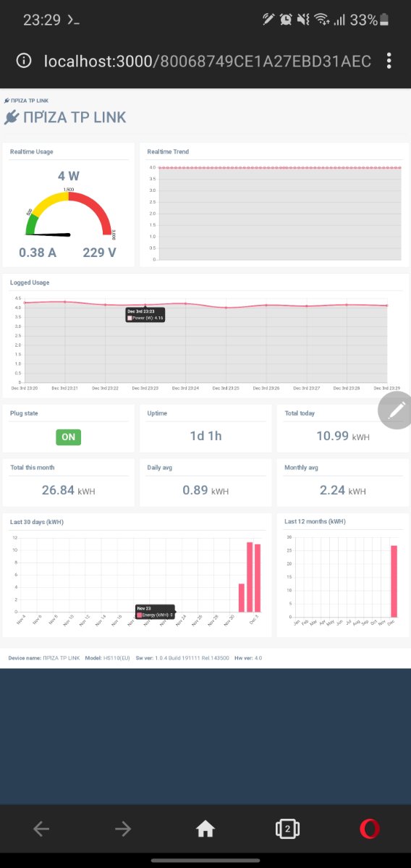Tap the site info icon beside the URL
The image size is (411, 868).
click(24, 61)
